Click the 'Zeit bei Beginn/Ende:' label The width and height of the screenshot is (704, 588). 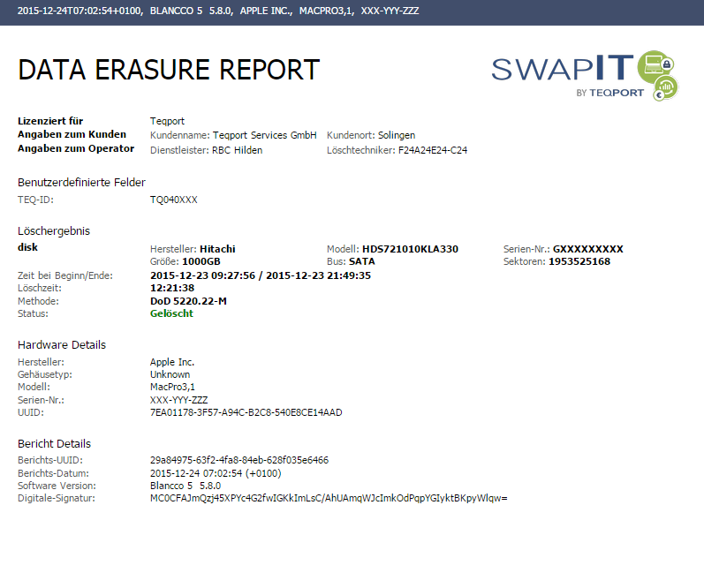coord(65,275)
